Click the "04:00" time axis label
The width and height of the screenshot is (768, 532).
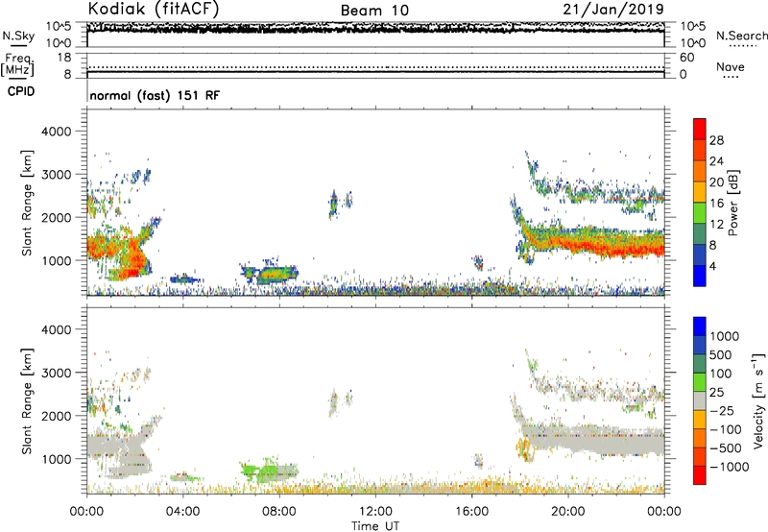pyautogui.click(x=182, y=512)
